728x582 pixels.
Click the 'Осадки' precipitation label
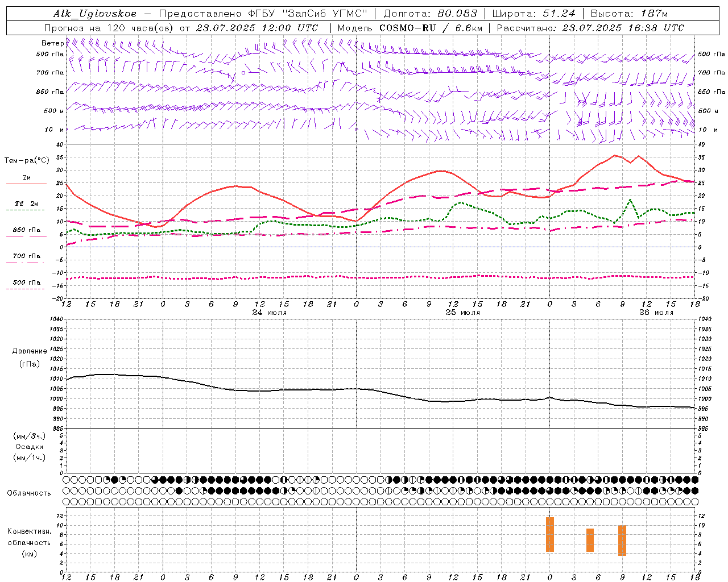tap(30, 447)
